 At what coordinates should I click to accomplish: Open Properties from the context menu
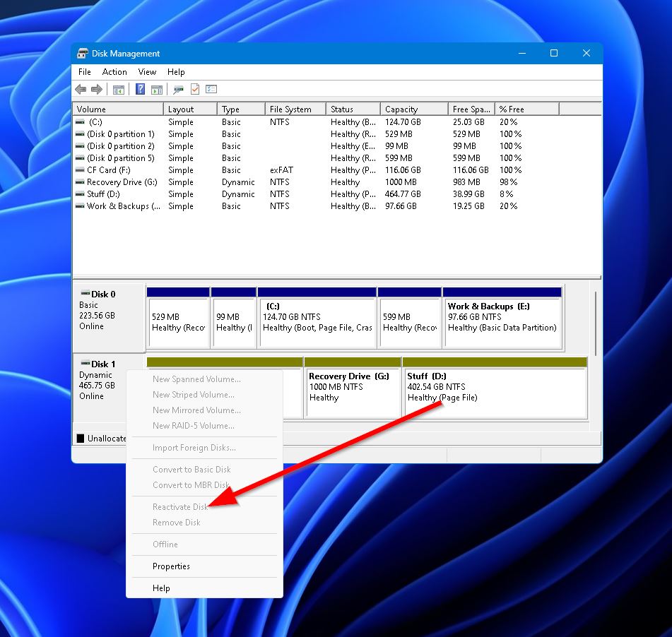pyautogui.click(x=170, y=566)
